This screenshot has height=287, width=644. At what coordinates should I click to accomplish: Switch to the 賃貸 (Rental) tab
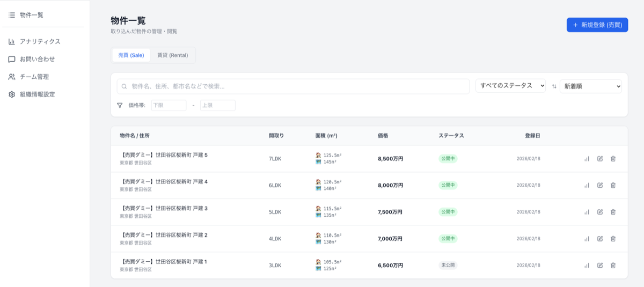click(172, 55)
